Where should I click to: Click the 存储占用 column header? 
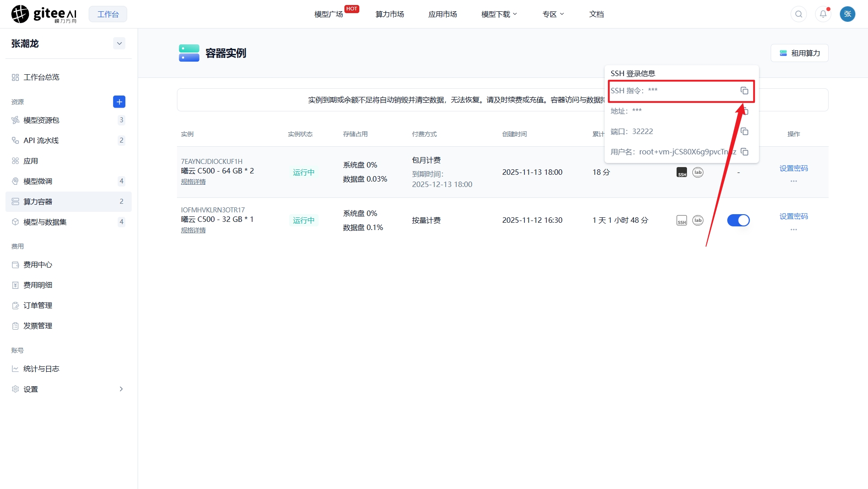pyautogui.click(x=355, y=134)
